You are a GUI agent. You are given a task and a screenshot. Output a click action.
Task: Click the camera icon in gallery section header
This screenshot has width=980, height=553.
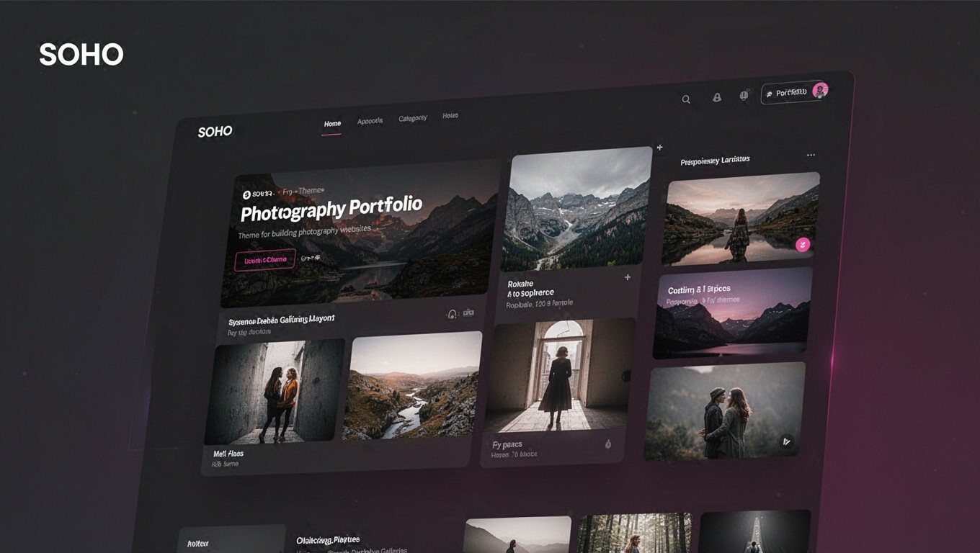[468, 313]
